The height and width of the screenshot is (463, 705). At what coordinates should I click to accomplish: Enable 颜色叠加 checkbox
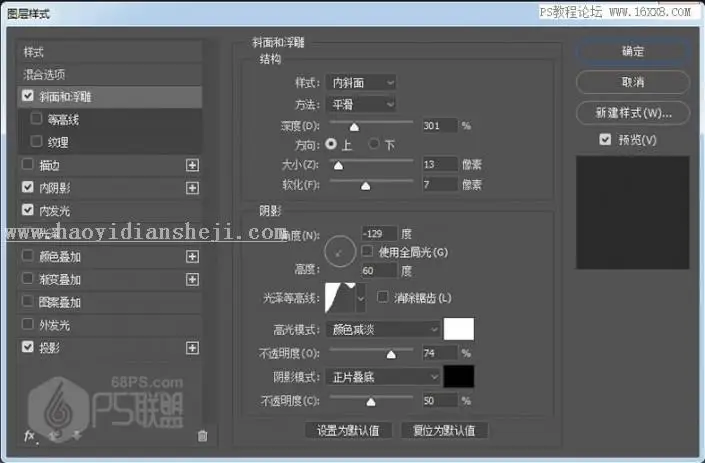tap(28, 255)
